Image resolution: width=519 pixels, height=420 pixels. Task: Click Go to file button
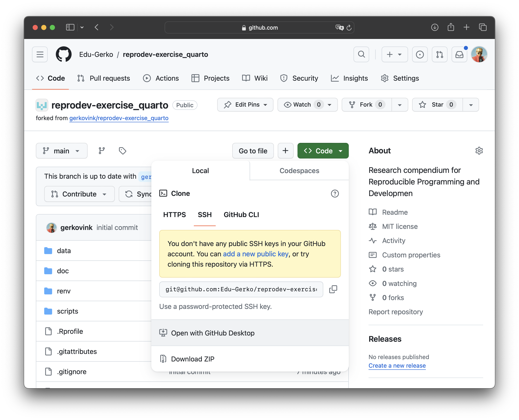253,151
